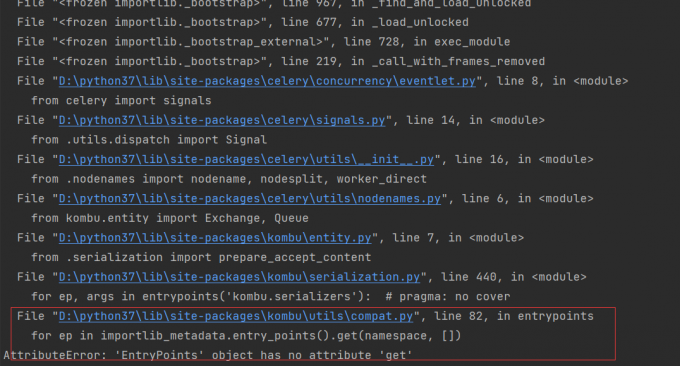Click the 'from celery import signals' line
The width and height of the screenshot is (680, 366).
point(121,101)
